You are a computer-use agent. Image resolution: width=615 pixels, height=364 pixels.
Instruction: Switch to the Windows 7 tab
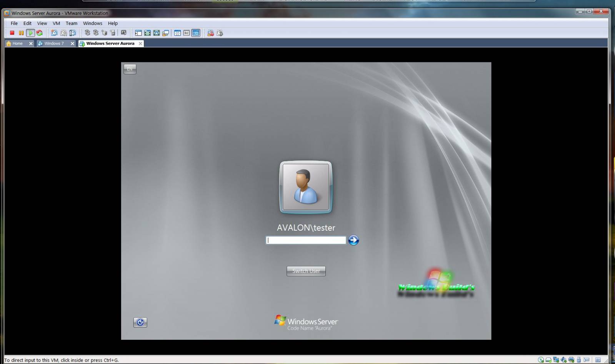pyautogui.click(x=54, y=43)
